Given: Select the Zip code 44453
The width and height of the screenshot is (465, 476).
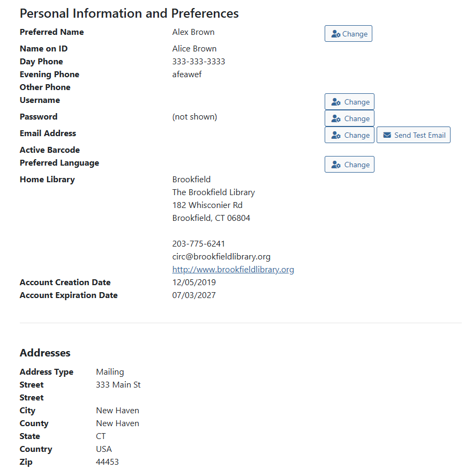Looking at the screenshot, I should pos(107,462).
